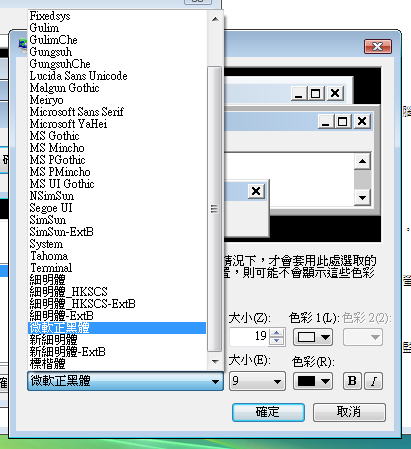Pick 細明體_HKSCS-ExtB font

(x=117, y=304)
